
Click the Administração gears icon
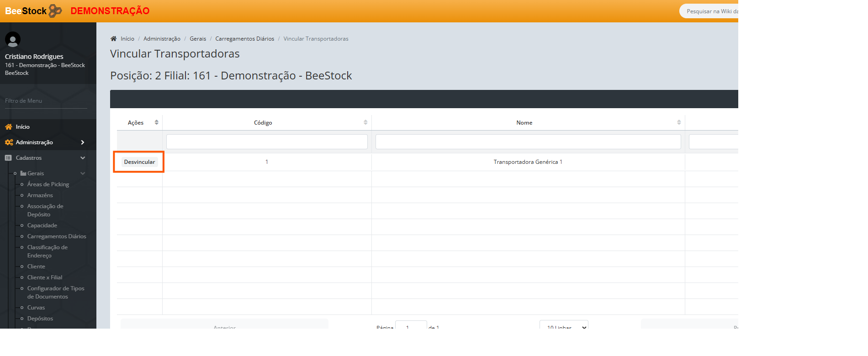coord(9,142)
